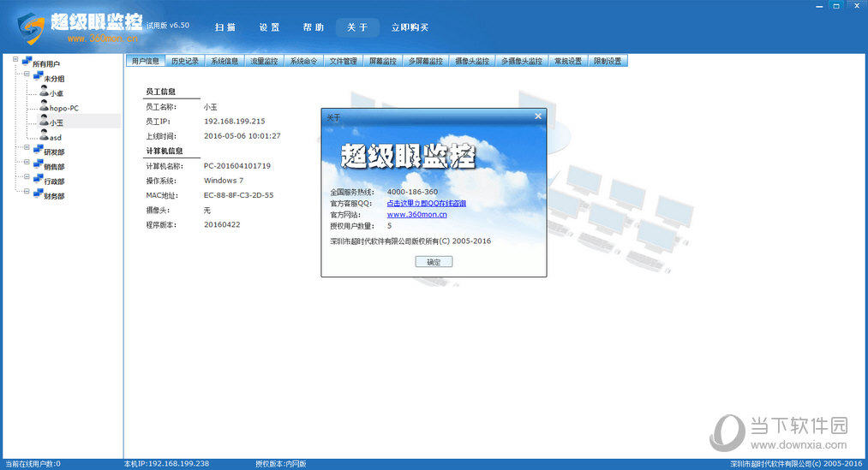Click the 确定 button in the dialog
The image size is (868, 470).
tap(434, 262)
